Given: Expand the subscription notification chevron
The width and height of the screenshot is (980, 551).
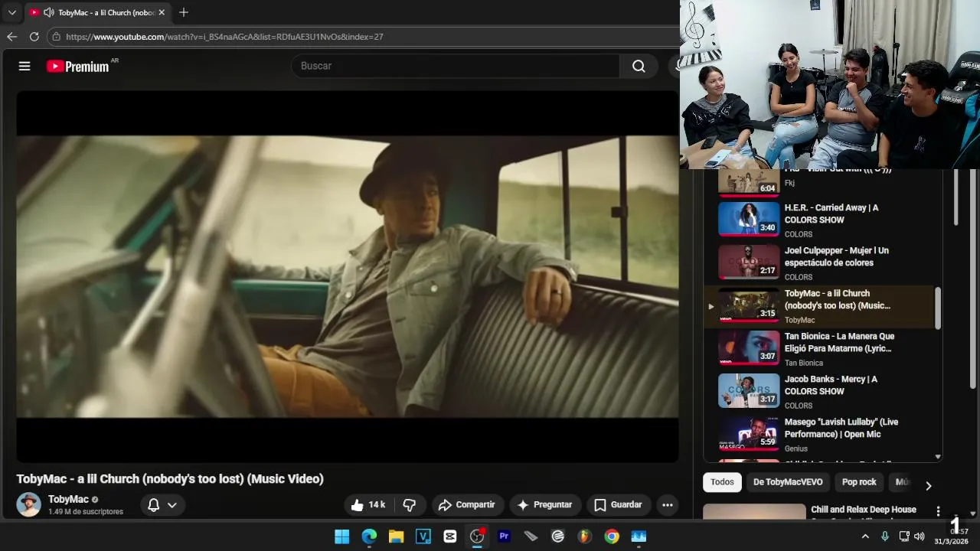Looking at the screenshot, I should pyautogui.click(x=172, y=505).
